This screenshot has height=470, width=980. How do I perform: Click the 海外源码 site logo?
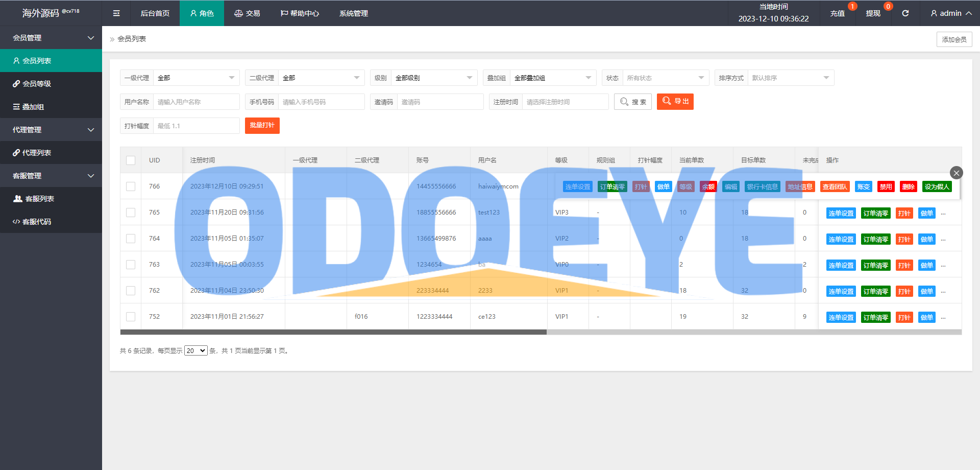click(51, 13)
